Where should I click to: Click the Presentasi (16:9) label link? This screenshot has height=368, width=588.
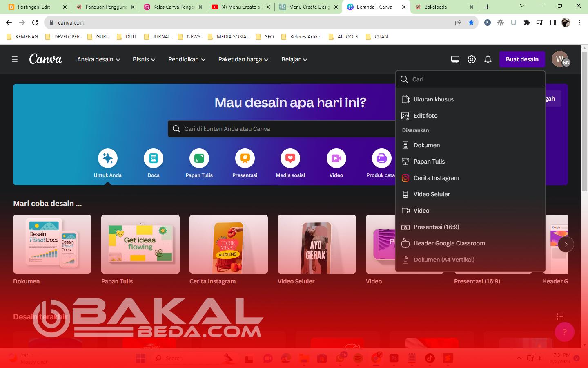point(477,281)
